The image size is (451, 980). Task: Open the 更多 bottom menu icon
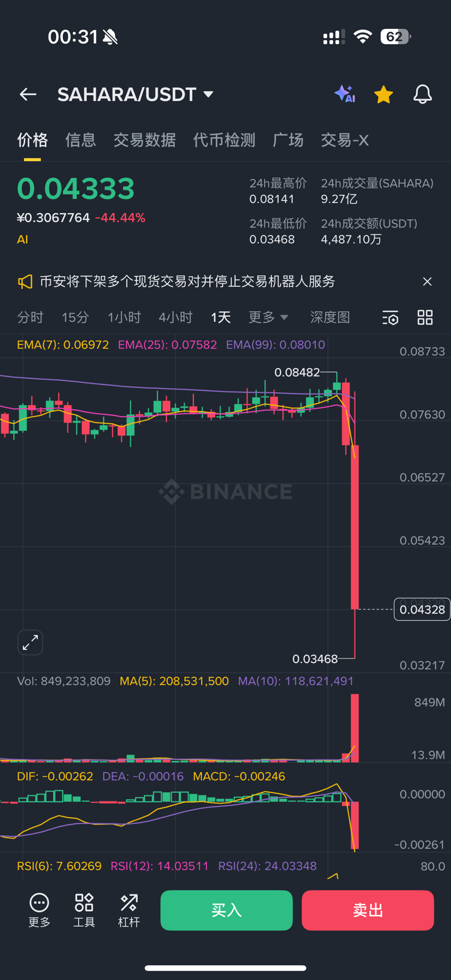(39, 910)
